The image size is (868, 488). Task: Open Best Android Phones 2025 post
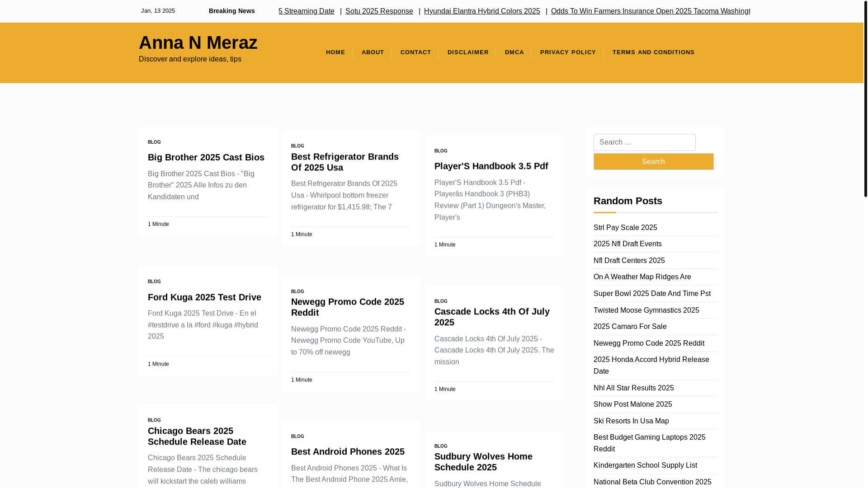(348, 451)
